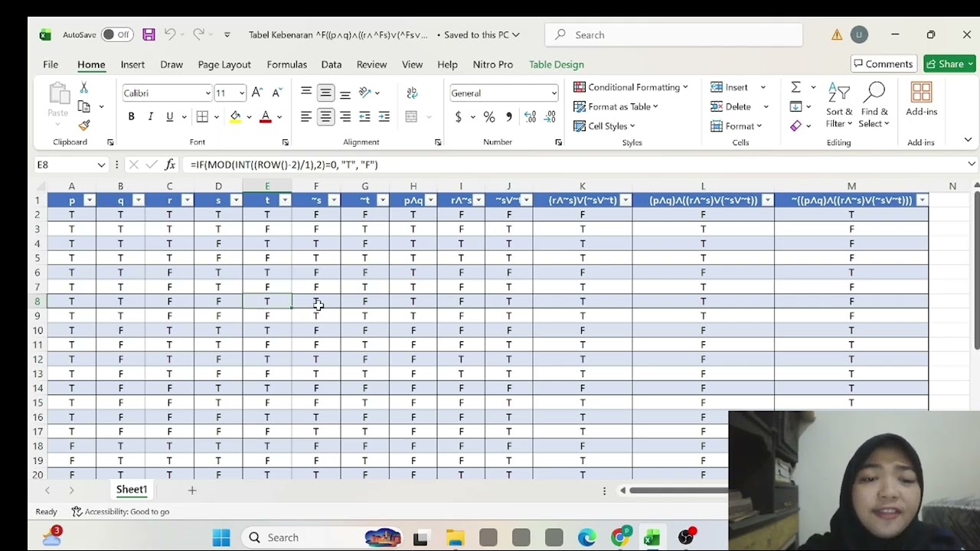
Task: Open Excel from the Windows taskbar
Action: [x=652, y=537]
